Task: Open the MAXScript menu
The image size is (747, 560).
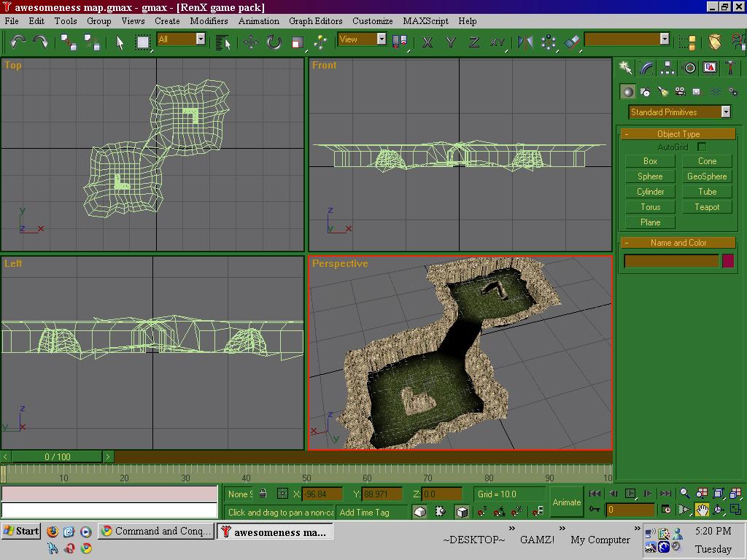Action: point(425,21)
